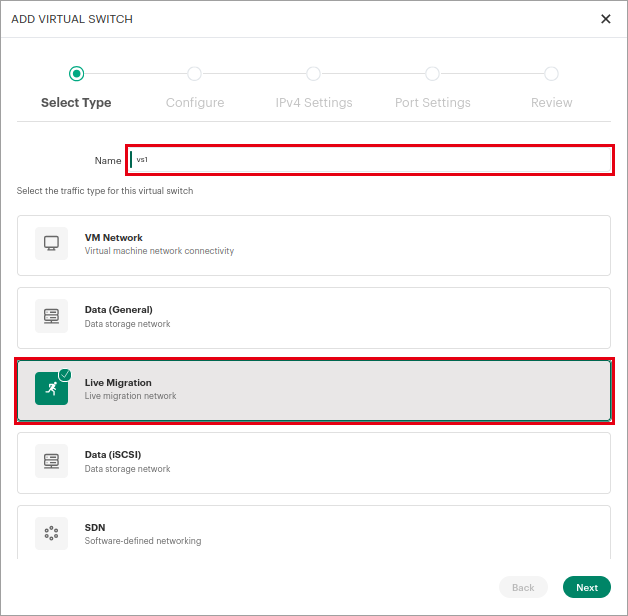The height and width of the screenshot is (616, 628).
Task: Click the Port Settings step circle
Action: click(x=432, y=74)
